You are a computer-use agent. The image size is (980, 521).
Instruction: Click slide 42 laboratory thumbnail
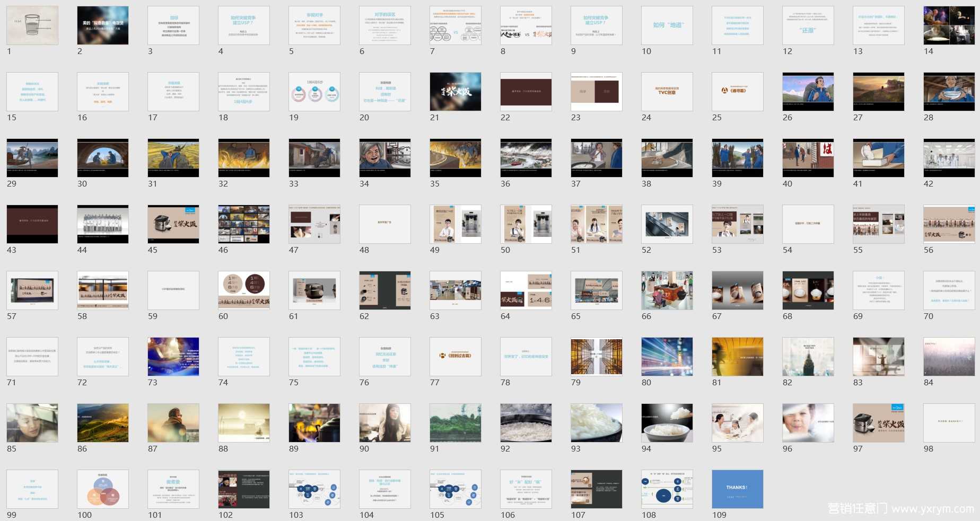pyautogui.click(x=949, y=158)
